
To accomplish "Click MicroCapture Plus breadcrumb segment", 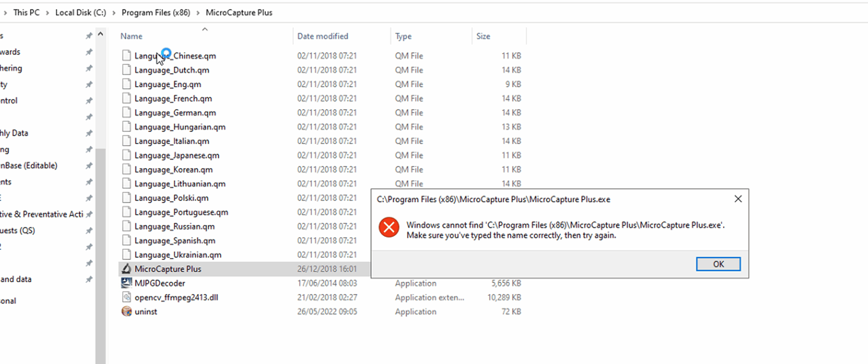I will click(x=239, y=12).
